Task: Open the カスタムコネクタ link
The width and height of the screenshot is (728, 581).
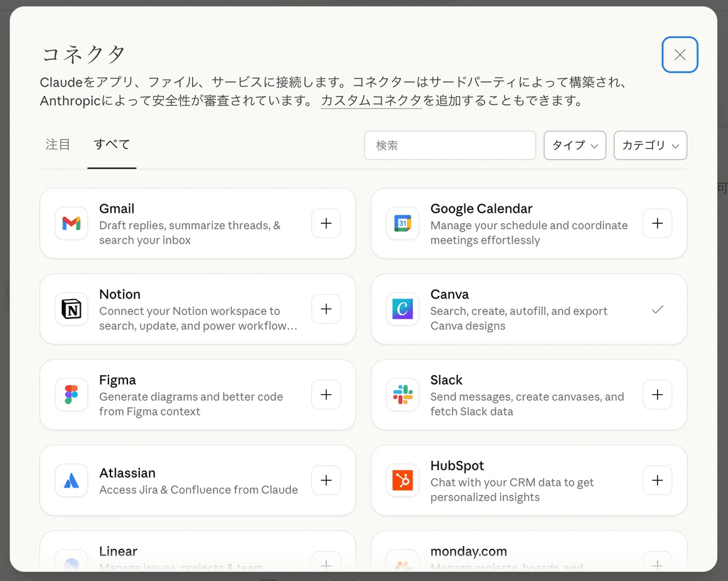Action: 371,101
